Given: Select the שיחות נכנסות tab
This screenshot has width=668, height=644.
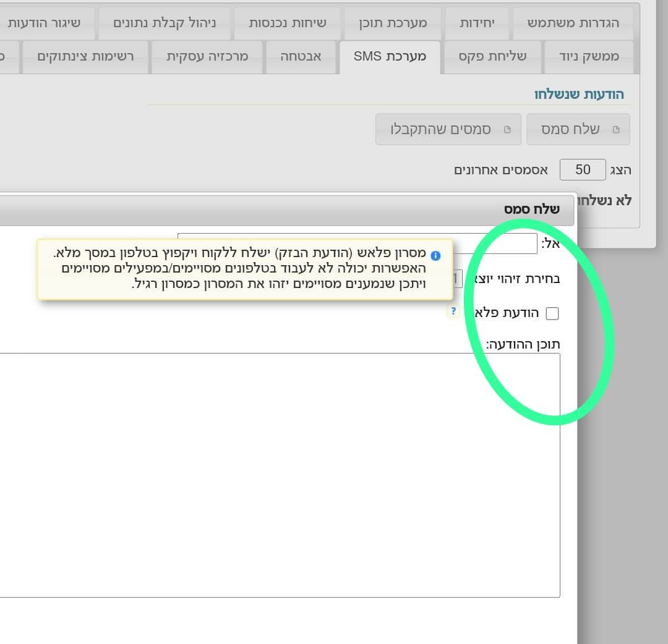Looking at the screenshot, I should [x=287, y=23].
